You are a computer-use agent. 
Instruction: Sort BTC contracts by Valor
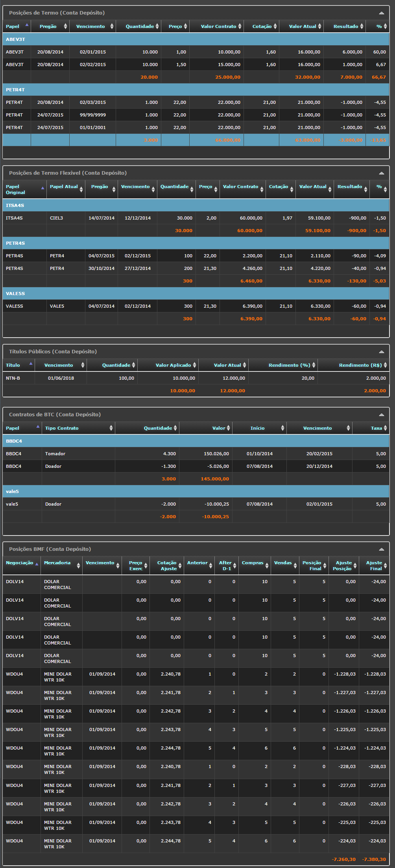[x=206, y=428]
